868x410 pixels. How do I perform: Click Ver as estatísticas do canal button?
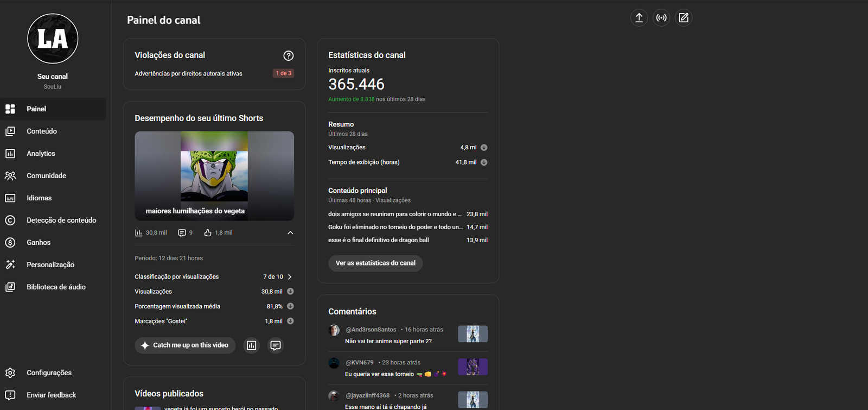pyautogui.click(x=375, y=263)
